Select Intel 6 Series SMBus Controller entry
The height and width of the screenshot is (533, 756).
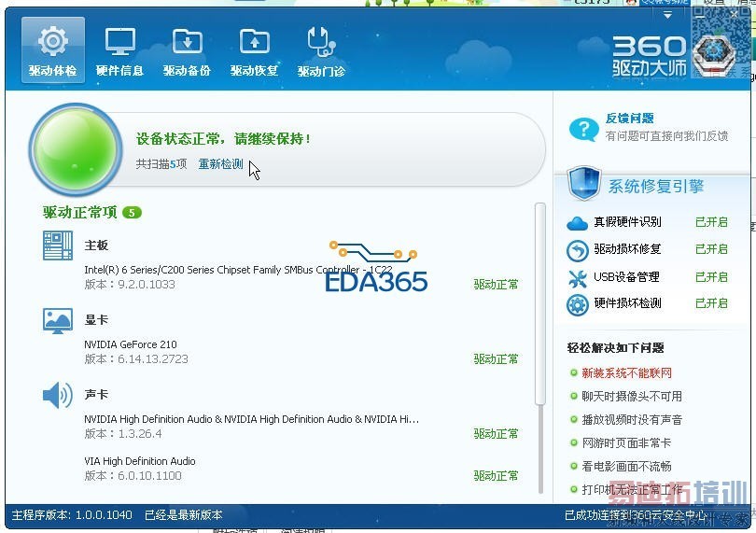tap(238, 270)
